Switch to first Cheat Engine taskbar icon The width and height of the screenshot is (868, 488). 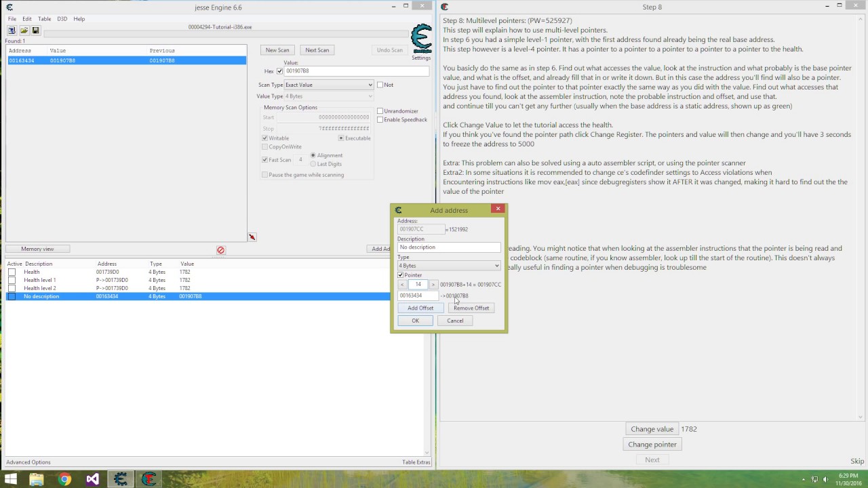click(x=120, y=479)
